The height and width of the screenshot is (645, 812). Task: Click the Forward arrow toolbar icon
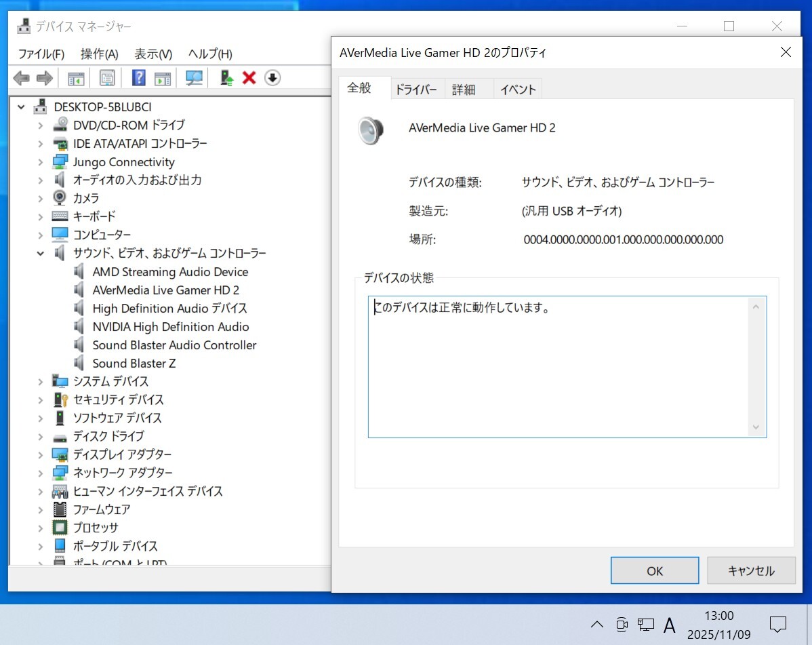45,78
